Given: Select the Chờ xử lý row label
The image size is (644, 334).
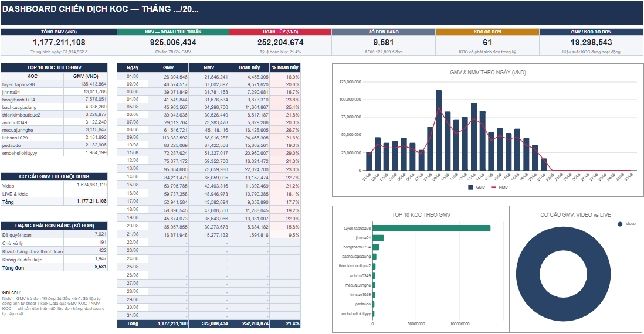Looking at the screenshot, I should 12,243.
